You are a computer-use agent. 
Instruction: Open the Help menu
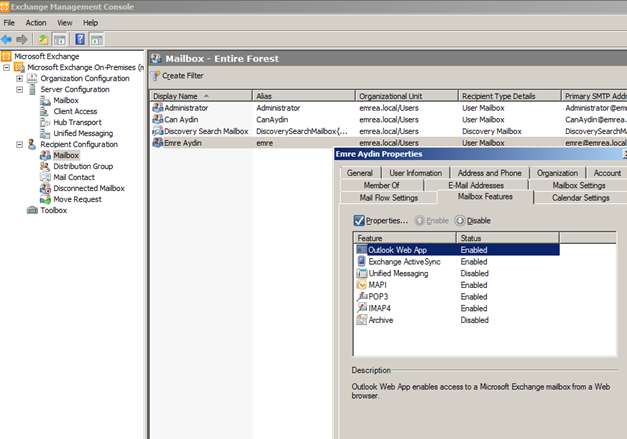[x=90, y=23]
